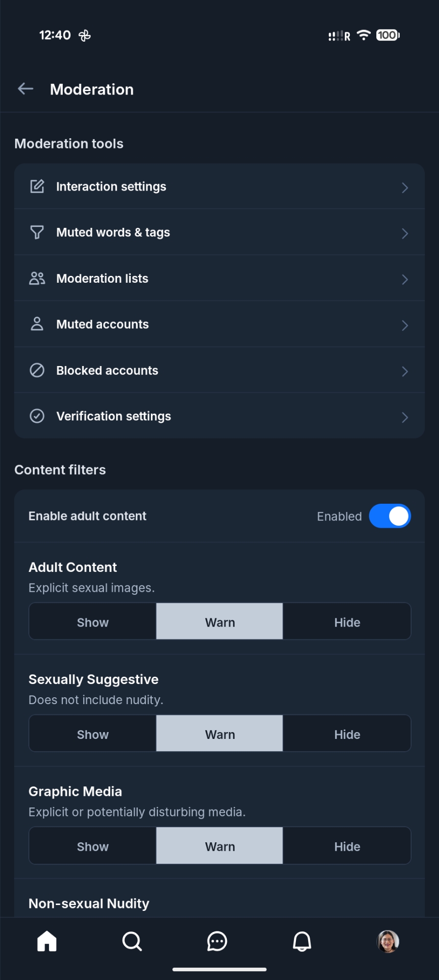Screen dimensions: 439x980
Task: Select Warn for Graphic Media
Action: click(219, 846)
